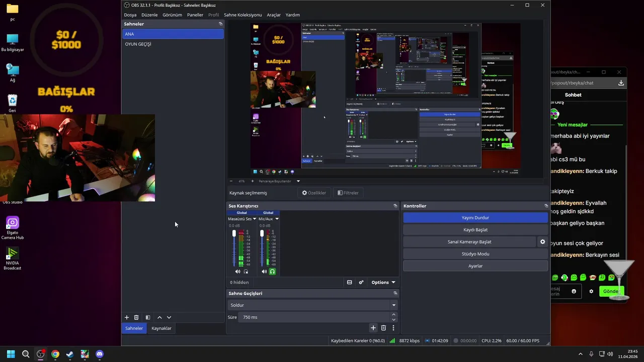The width and height of the screenshot is (644, 362).
Task: Zoom in the preview with plus
Action: click(x=253, y=181)
